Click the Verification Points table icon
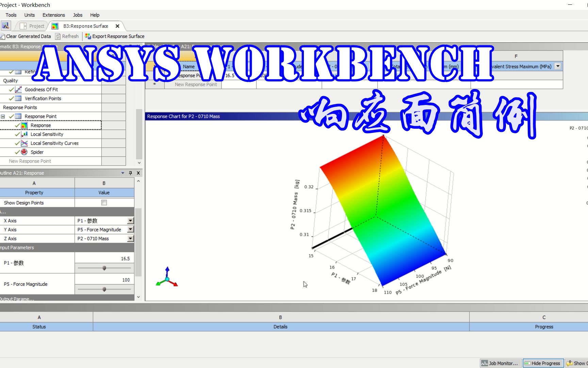 [x=18, y=98]
